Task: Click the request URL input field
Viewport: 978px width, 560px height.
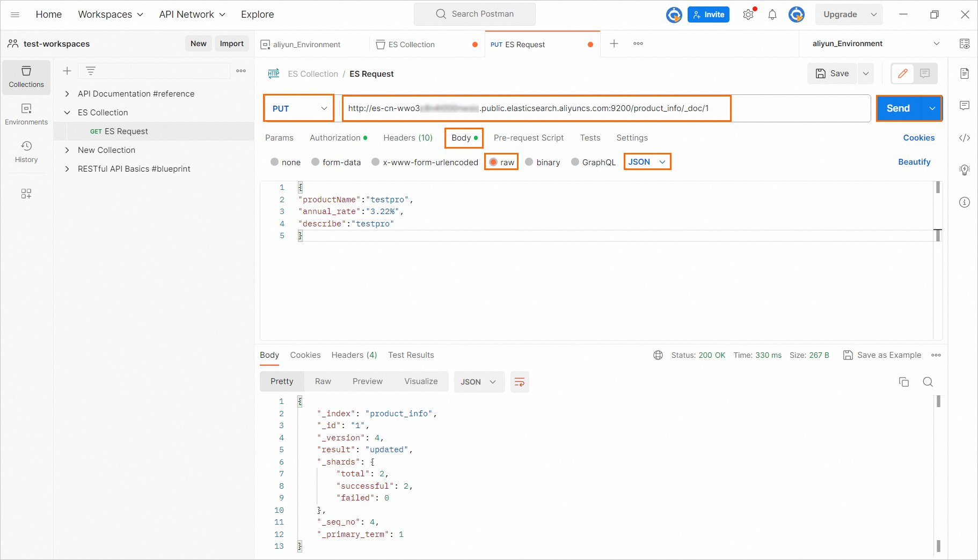Action: [536, 108]
